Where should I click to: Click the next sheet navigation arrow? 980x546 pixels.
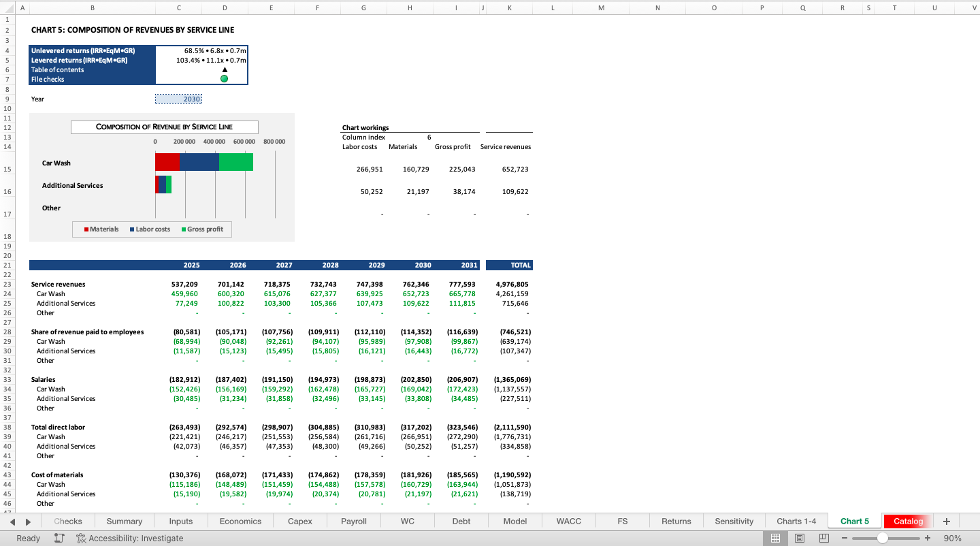pos(28,521)
